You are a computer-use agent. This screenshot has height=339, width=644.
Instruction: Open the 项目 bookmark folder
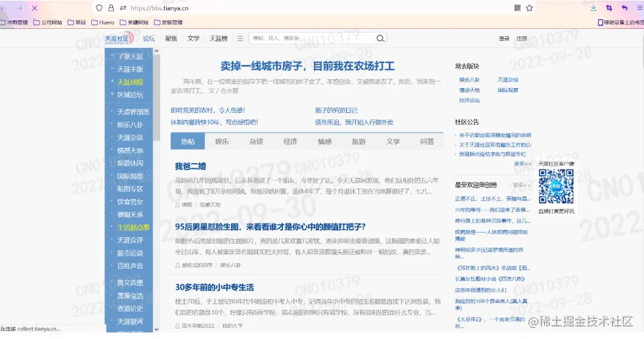coord(76,22)
